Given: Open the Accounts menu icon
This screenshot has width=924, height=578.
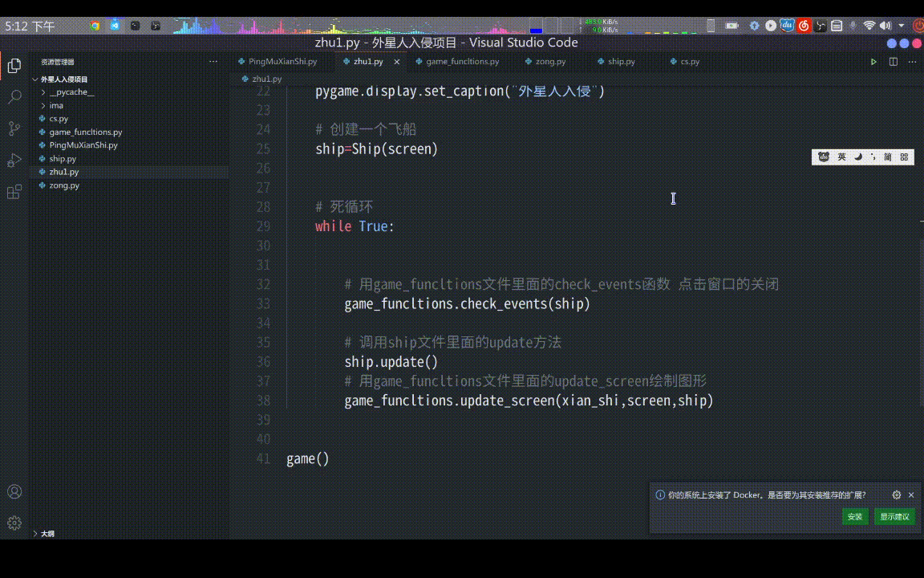Looking at the screenshot, I should click(x=14, y=491).
